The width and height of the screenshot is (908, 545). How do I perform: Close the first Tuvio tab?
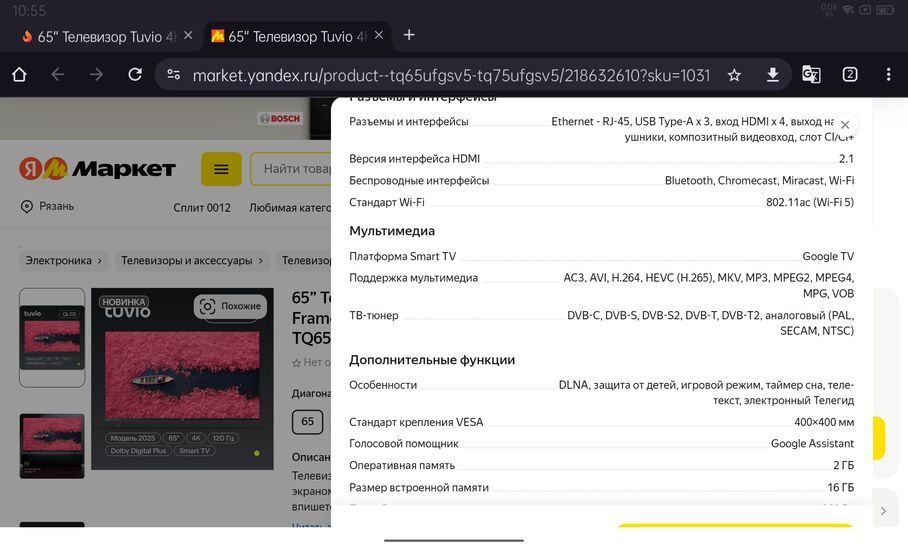point(188,35)
